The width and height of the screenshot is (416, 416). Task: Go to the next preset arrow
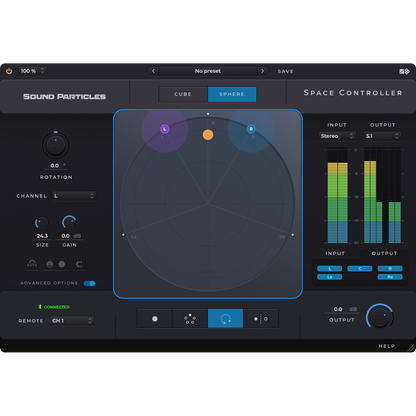coord(263,71)
